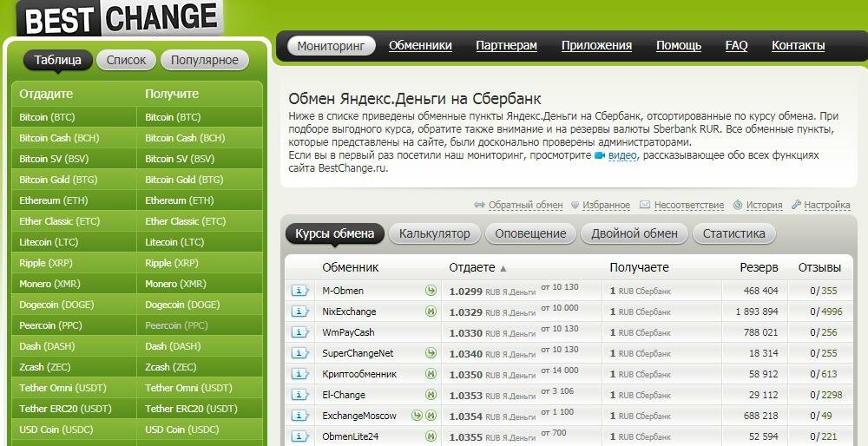This screenshot has width=868, height=446.
Task: Open the info icon for WmPayCash
Action: click(299, 332)
